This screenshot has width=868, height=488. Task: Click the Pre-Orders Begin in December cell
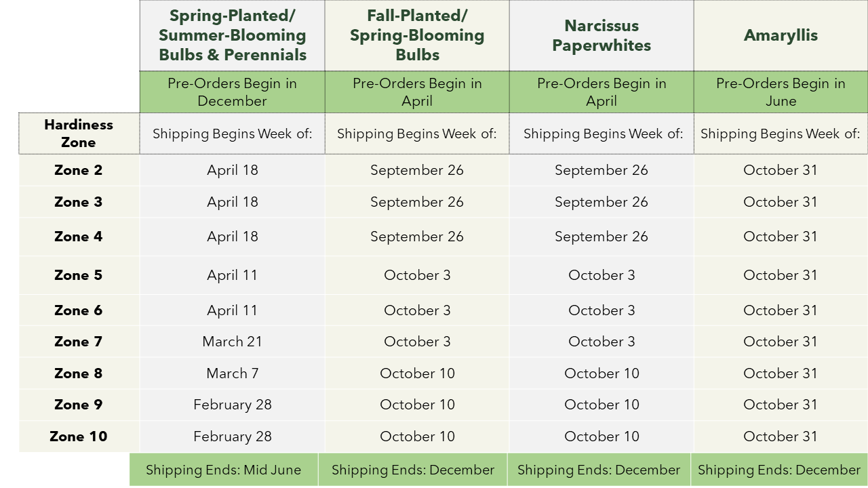pyautogui.click(x=233, y=92)
